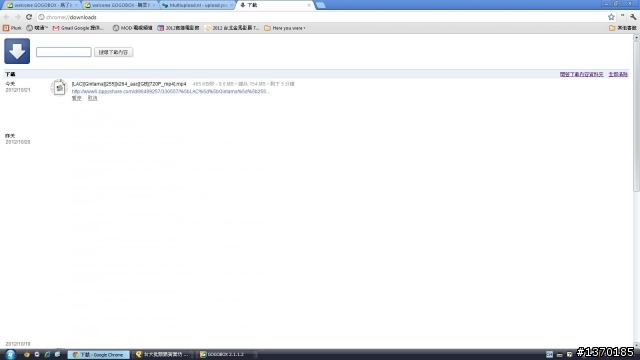Switch to the middle taskbar application window
Viewport: 640px width, 360px height.
163,355
